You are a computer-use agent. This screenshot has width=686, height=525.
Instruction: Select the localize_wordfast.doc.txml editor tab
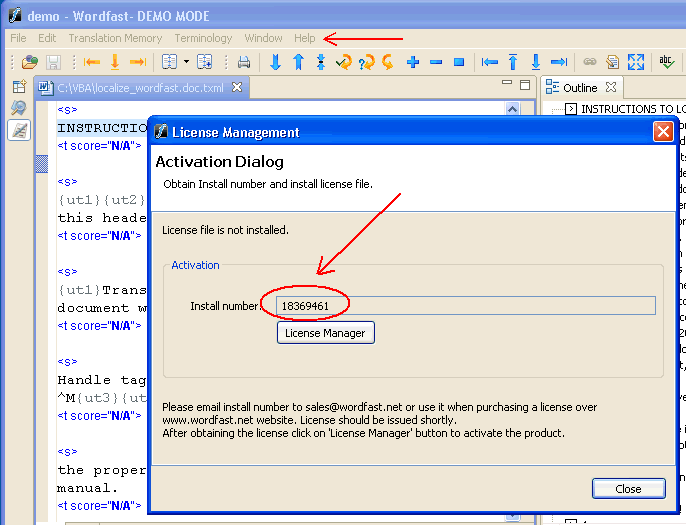point(140,88)
